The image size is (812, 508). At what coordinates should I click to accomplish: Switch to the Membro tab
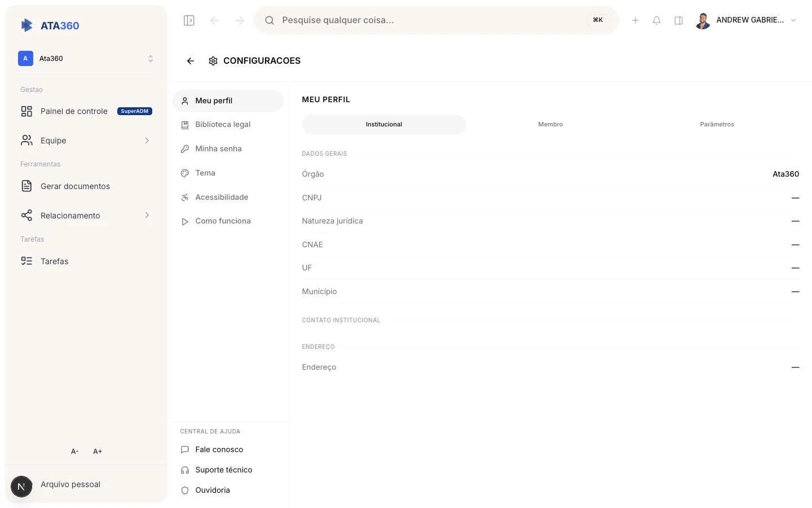click(550, 124)
